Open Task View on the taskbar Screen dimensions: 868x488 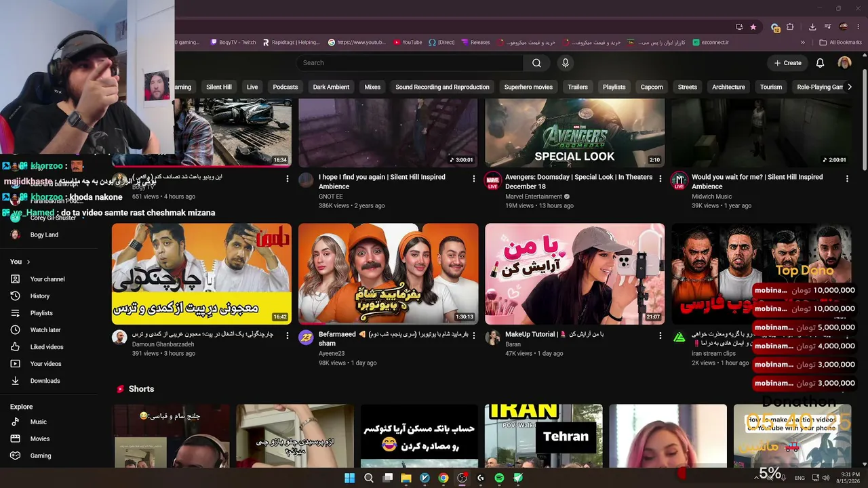pos(387,478)
